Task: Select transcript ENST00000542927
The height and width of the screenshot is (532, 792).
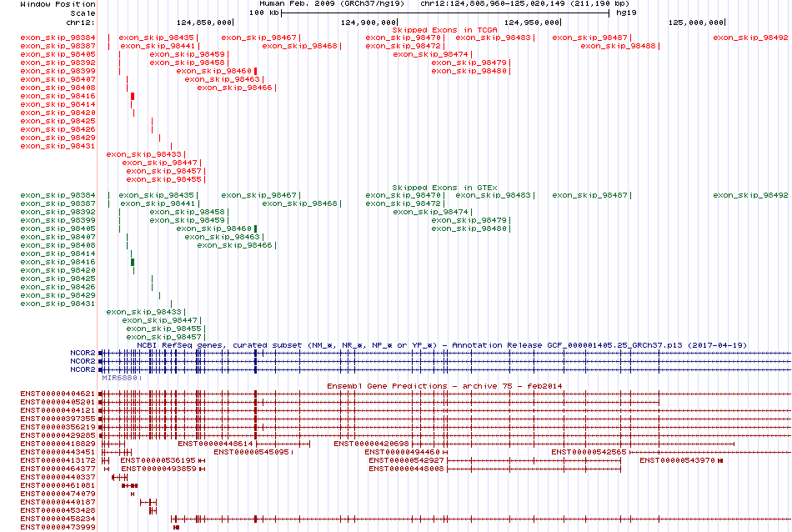Action: click(x=406, y=460)
